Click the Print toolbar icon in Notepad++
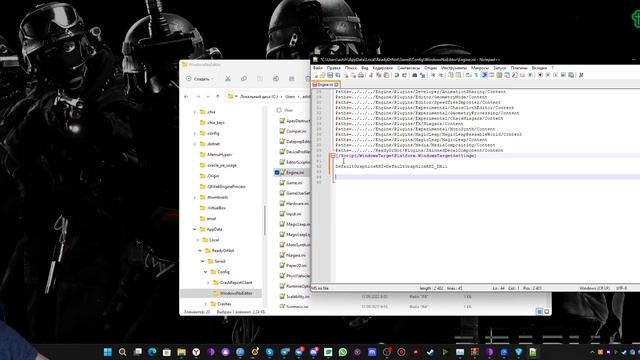 pyautogui.click(x=361, y=75)
